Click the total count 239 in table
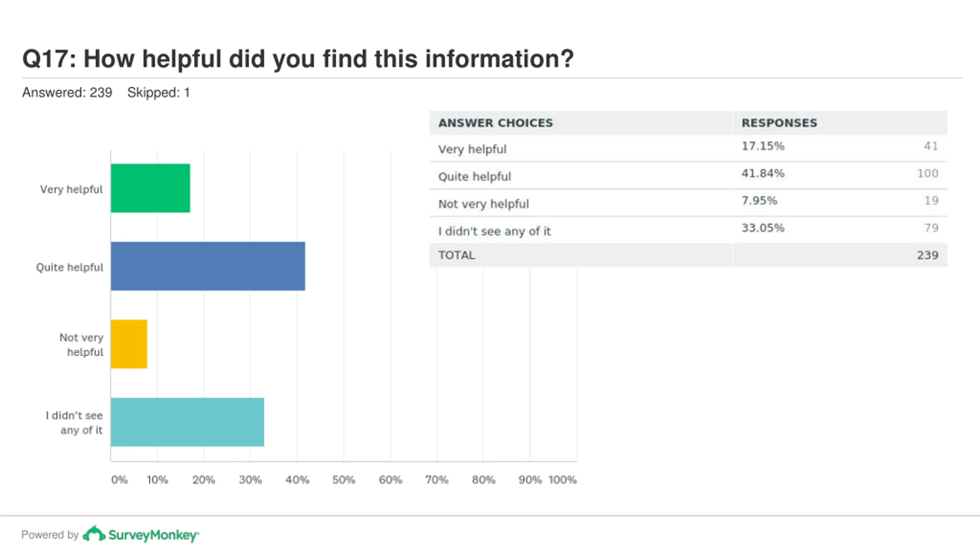Screen dimensions: 980x551 (x=928, y=255)
